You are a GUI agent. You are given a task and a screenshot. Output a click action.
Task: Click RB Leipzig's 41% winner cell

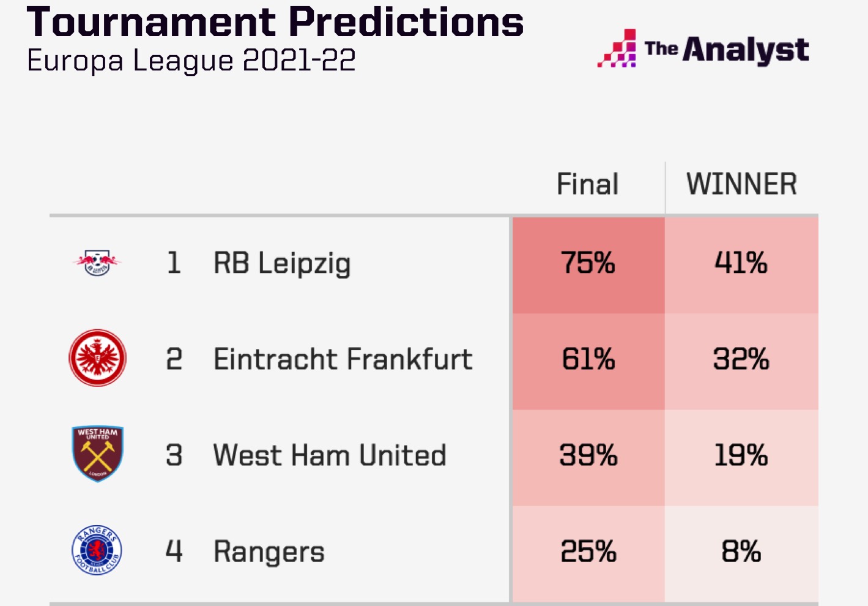[x=741, y=266]
